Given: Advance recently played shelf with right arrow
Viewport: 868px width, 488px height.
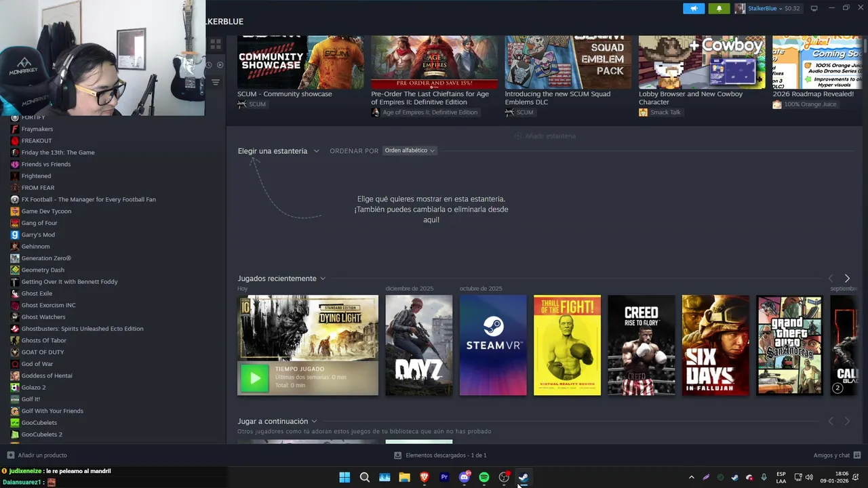Looking at the screenshot, I should 847,279.
